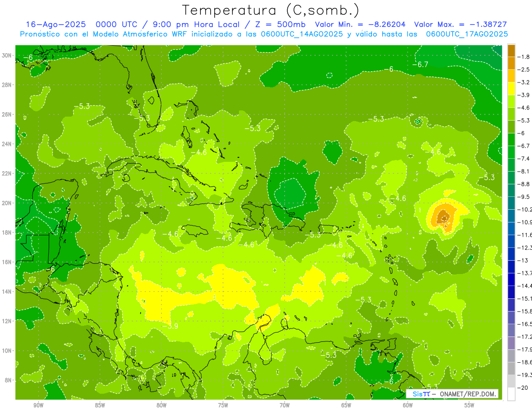This screenshot has width=532, height=411.
Task: Click the "0600UTC_17AGO2025" valid-until time
Action: coord(467,34)
